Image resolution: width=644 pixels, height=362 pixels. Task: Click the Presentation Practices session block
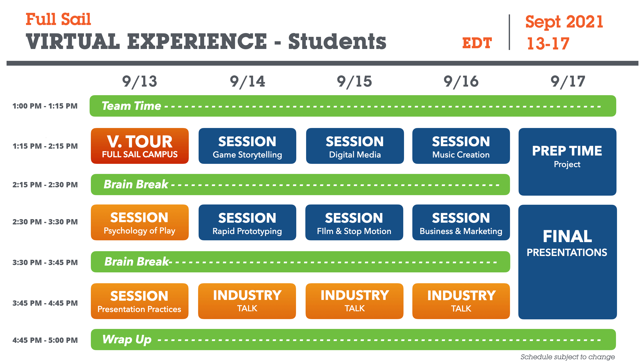(x=140, y=301)
